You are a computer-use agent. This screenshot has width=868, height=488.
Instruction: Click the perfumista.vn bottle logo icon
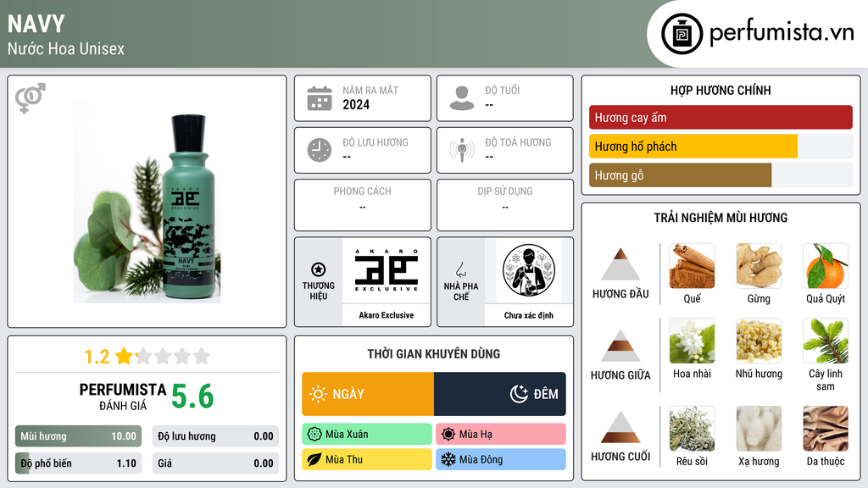click(682, 34)
